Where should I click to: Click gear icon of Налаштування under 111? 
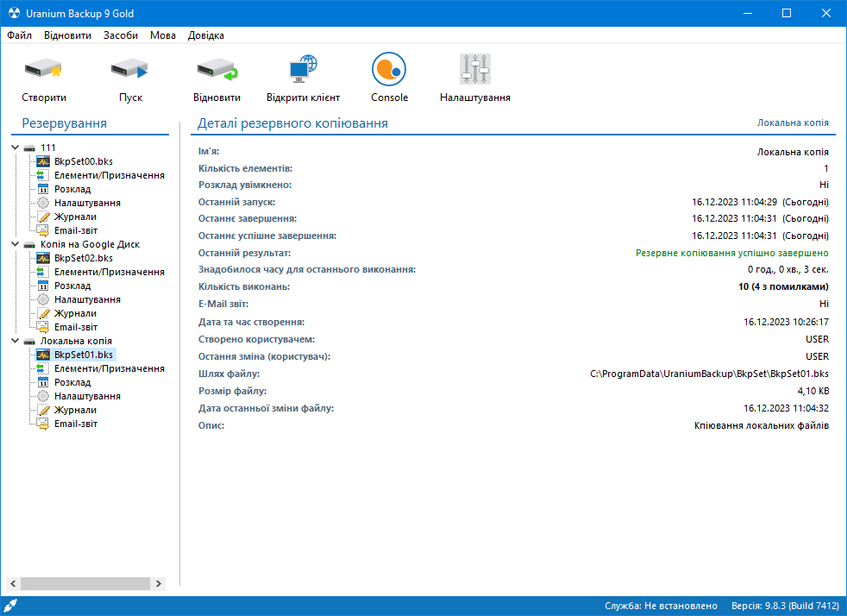point(43,203)
